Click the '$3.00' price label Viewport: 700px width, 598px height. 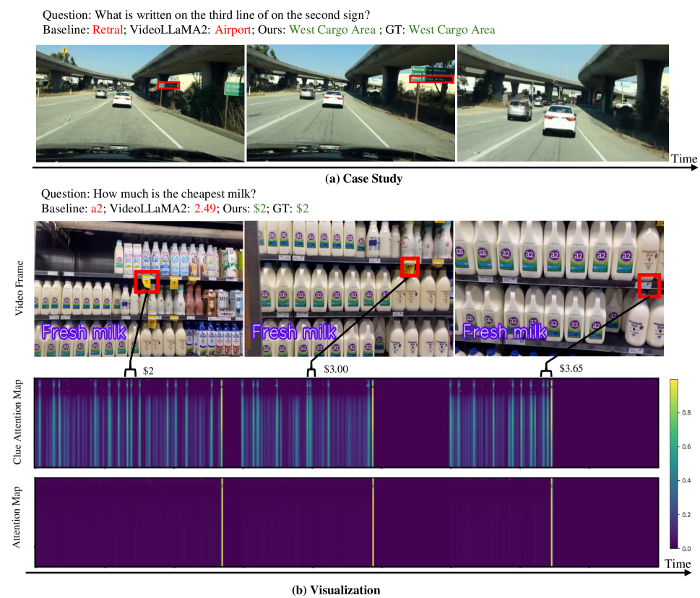click(x=336, y=369)
